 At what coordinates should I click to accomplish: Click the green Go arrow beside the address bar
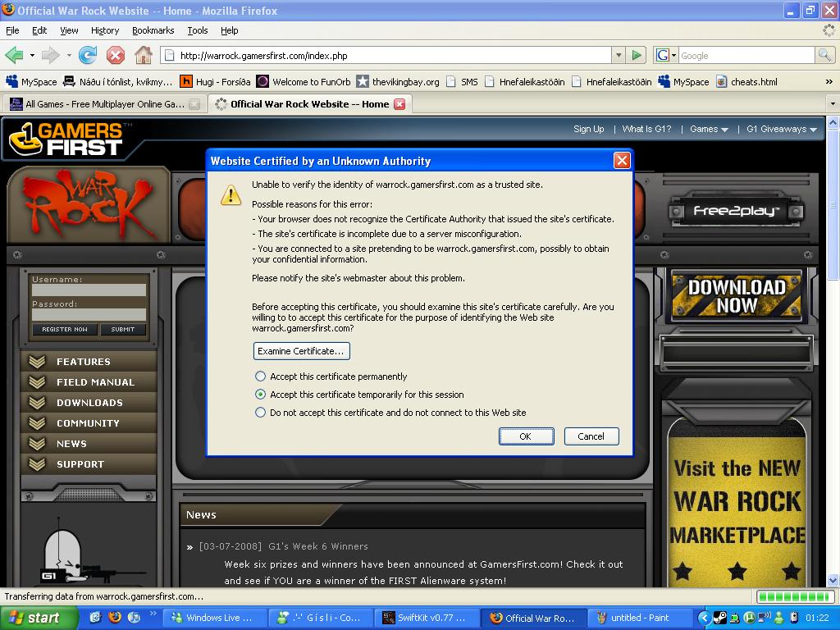coord(636,55)
